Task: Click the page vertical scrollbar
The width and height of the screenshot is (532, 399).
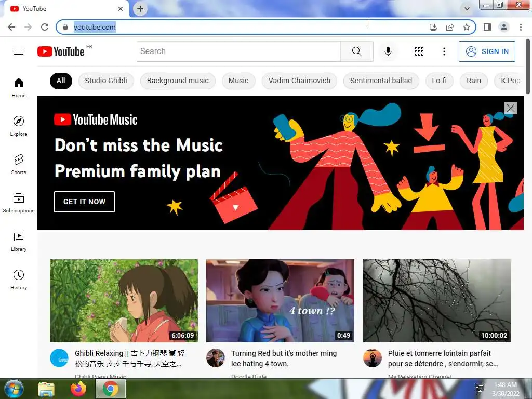Action: [528, 66]
